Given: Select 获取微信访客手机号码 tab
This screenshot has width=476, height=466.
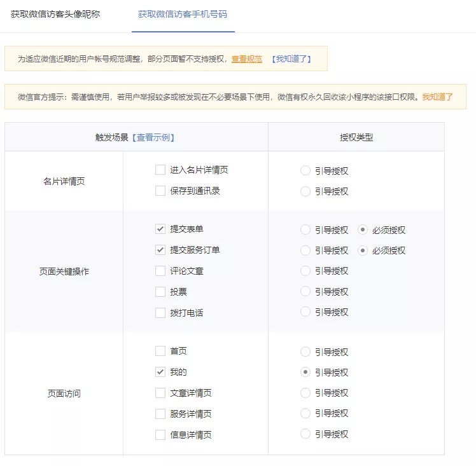Looking at the screenshot, I should coord(183,14).
